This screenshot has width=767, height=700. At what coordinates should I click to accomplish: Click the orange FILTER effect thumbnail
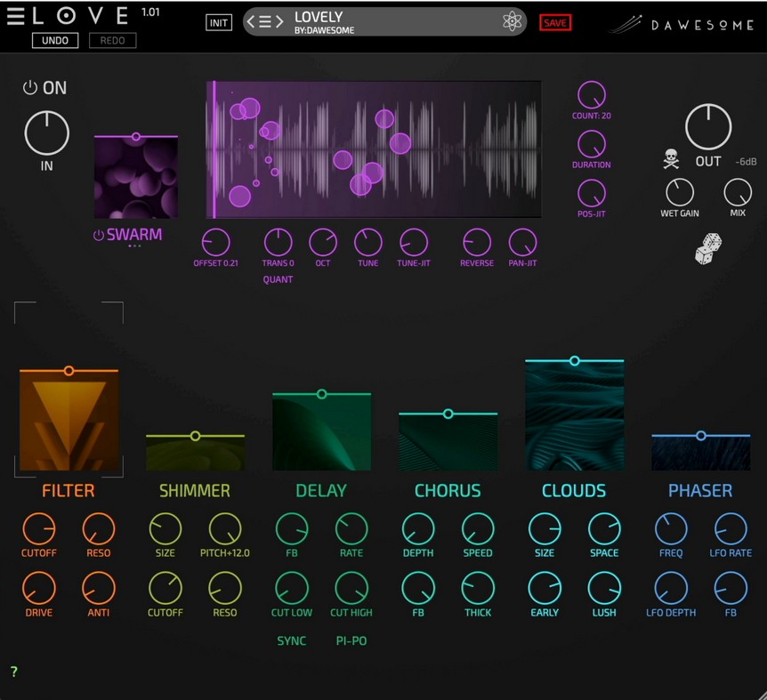click(x=69, y=422)
